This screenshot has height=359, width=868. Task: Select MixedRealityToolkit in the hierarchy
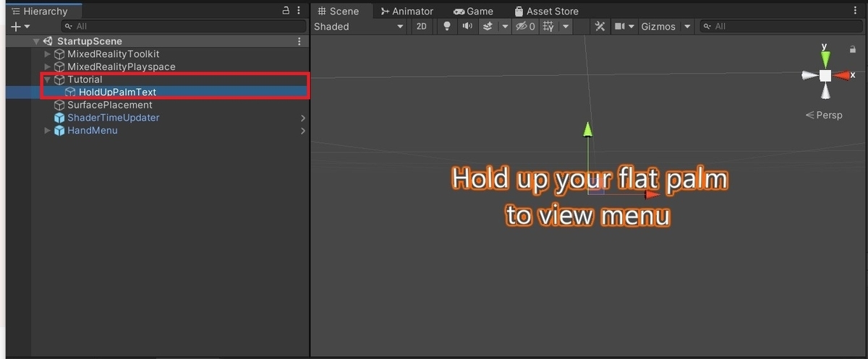pos(113,54)
